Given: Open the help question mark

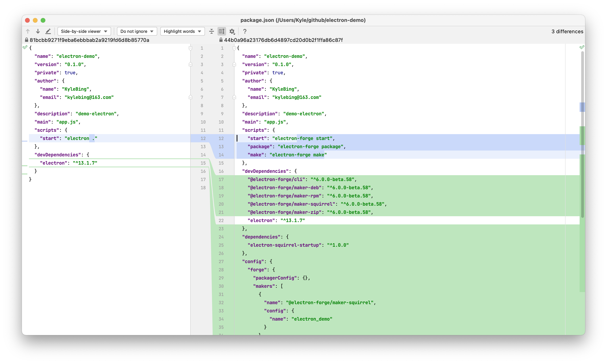Looking at the screenshot, I should coord(245,31).
